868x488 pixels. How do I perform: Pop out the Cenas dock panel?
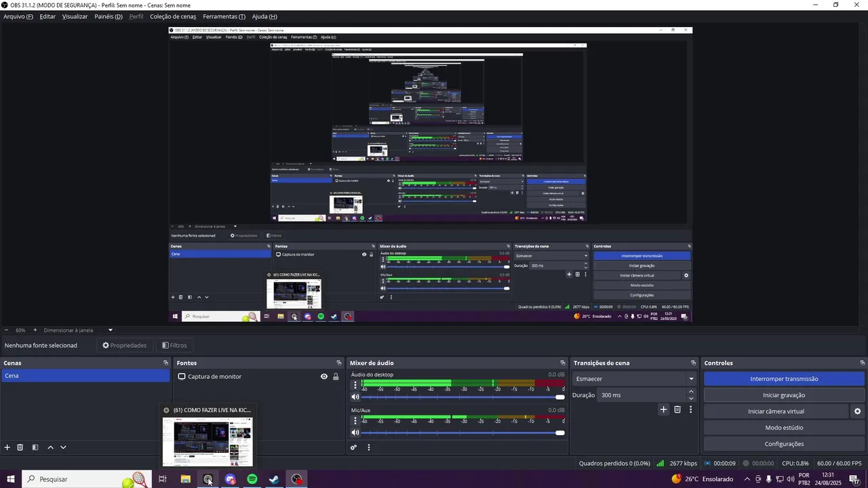[x=165, y=363]
